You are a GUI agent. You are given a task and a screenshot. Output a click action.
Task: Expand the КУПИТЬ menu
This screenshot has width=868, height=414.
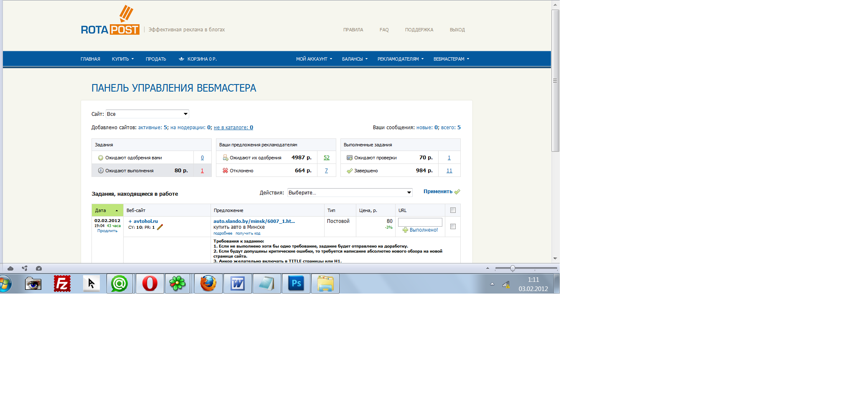click(x=123, y=59)
